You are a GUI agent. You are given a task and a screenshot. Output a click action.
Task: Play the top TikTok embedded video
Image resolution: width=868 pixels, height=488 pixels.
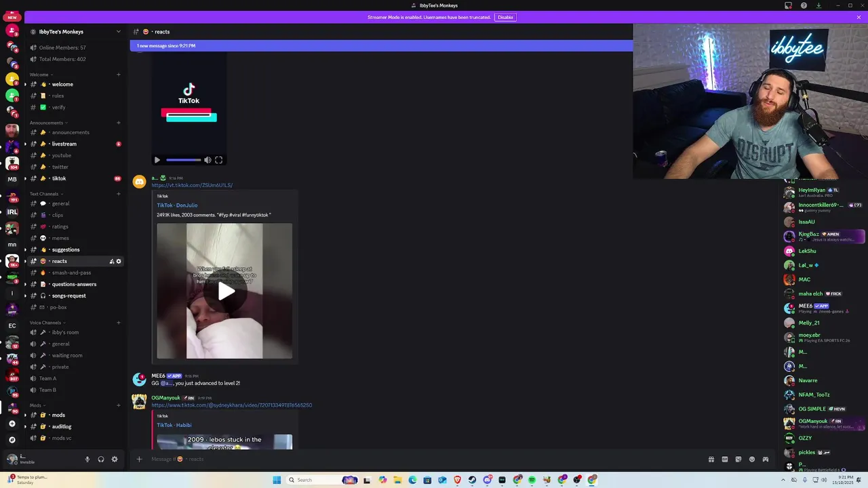point(157,160)
